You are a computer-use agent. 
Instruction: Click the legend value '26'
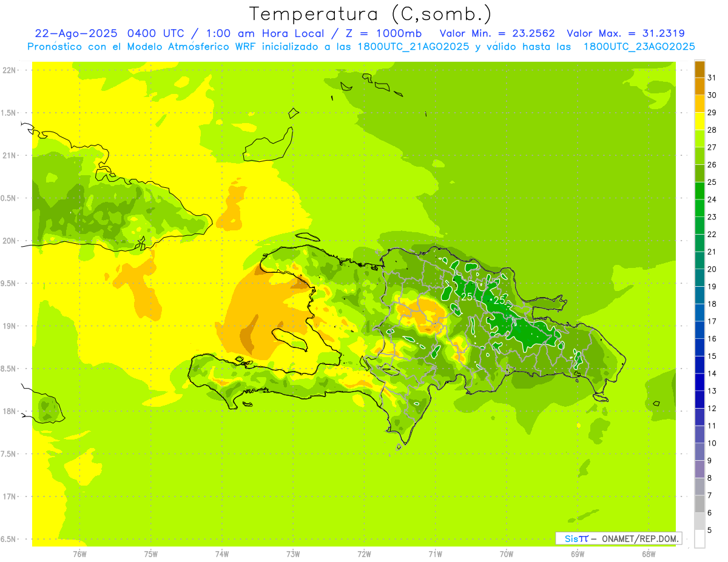[712, 164]
